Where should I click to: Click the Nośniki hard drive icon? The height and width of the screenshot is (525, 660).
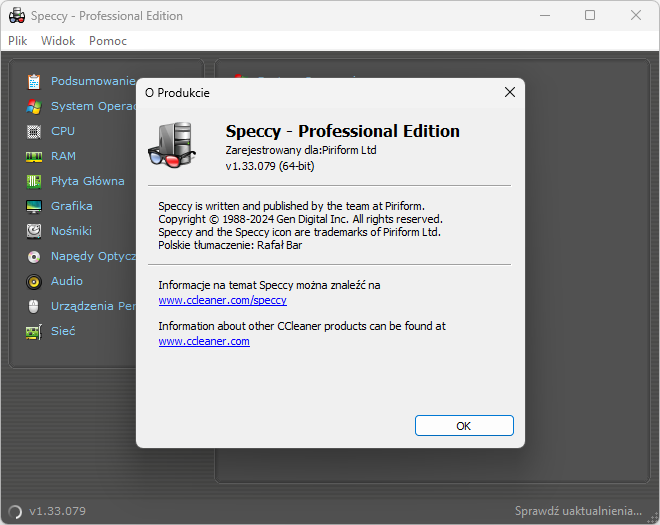coord(34,231)
